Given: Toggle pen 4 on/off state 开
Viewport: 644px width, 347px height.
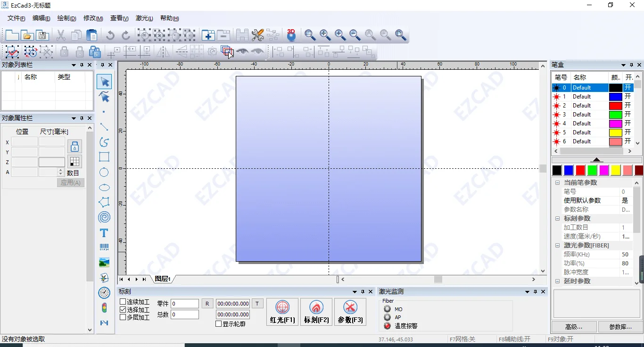Looking at the screenshot, I should 627,124.
